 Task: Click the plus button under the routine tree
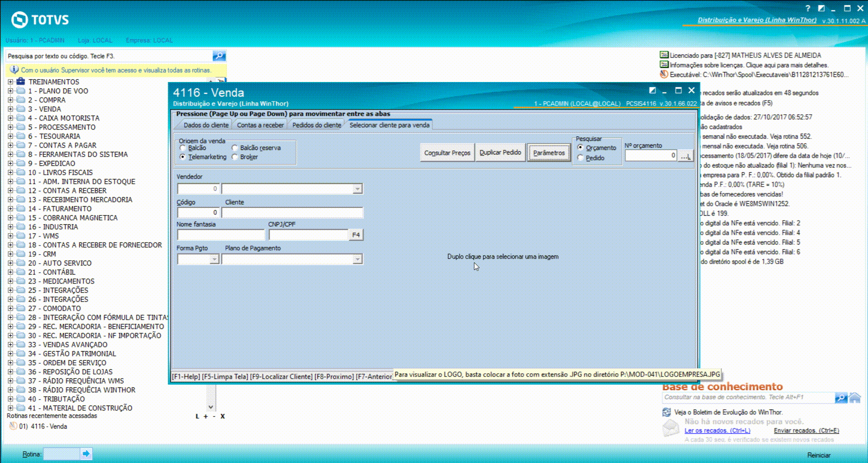point(205,416)
